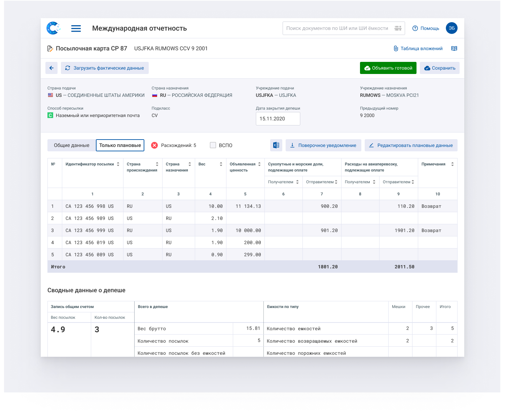Click the dispatch closing date field
Screen dimensions: 505x420
tap(278, 119)
